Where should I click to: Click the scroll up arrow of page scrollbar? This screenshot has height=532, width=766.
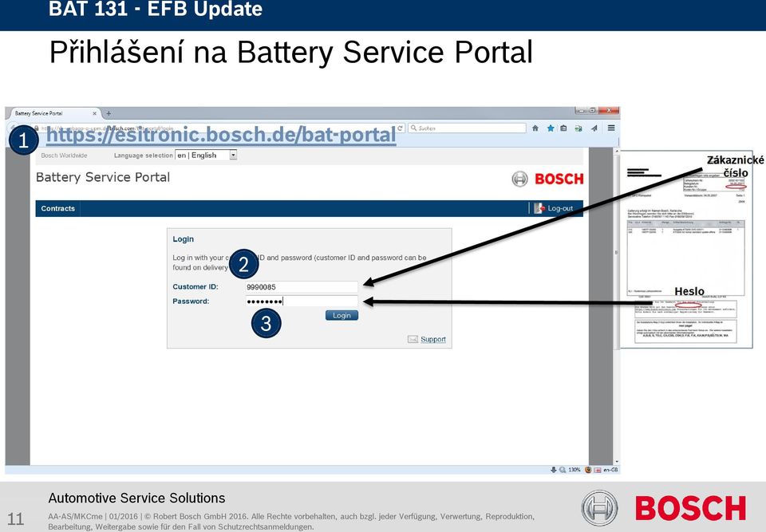[616, 152]
